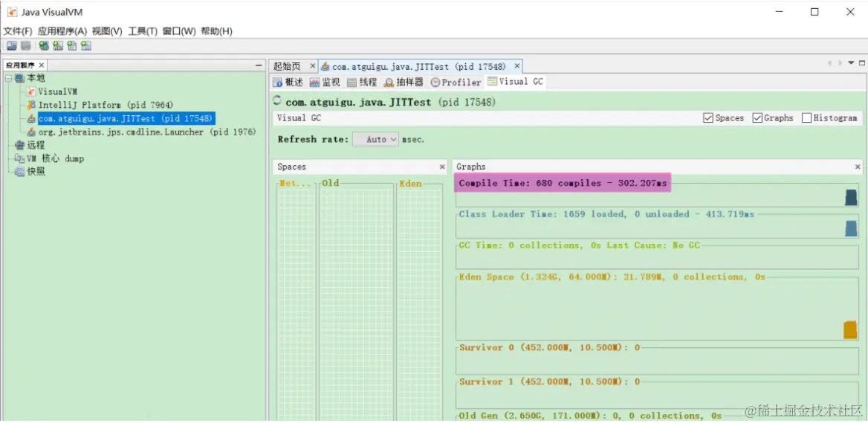
Task: Close the Graphs panel
Action: click(x=858, y=167)
